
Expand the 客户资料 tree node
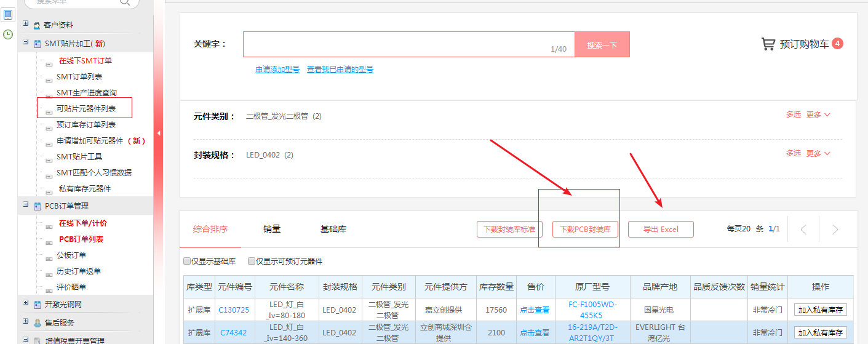[26, 25]
